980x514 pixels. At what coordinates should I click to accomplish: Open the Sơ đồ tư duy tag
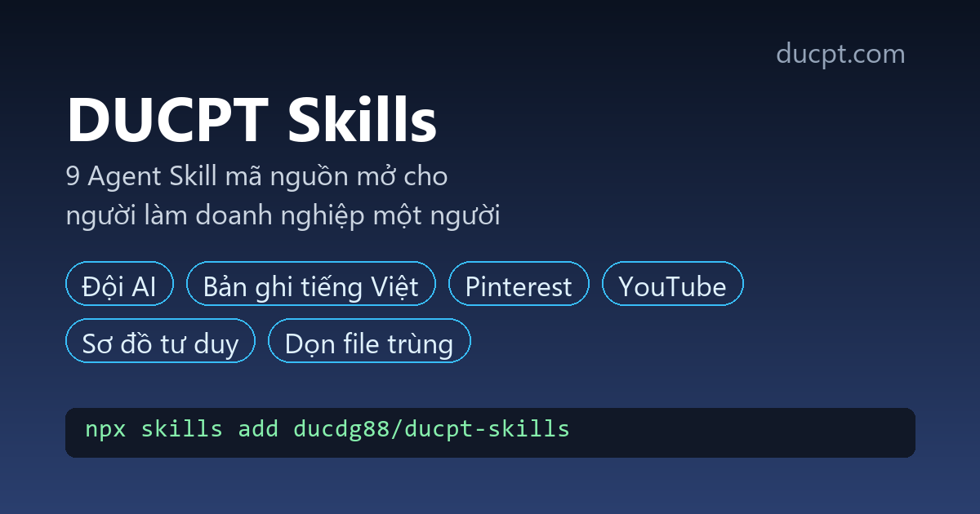160,341
